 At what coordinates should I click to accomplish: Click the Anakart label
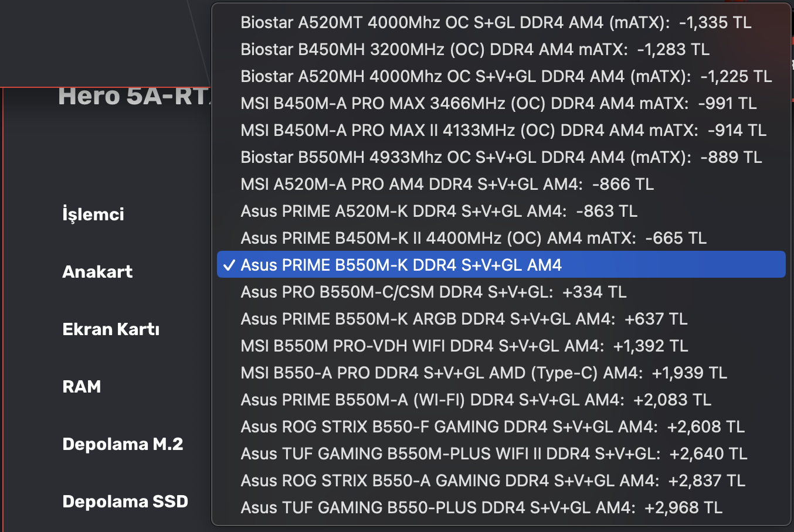tap(97, 272)
